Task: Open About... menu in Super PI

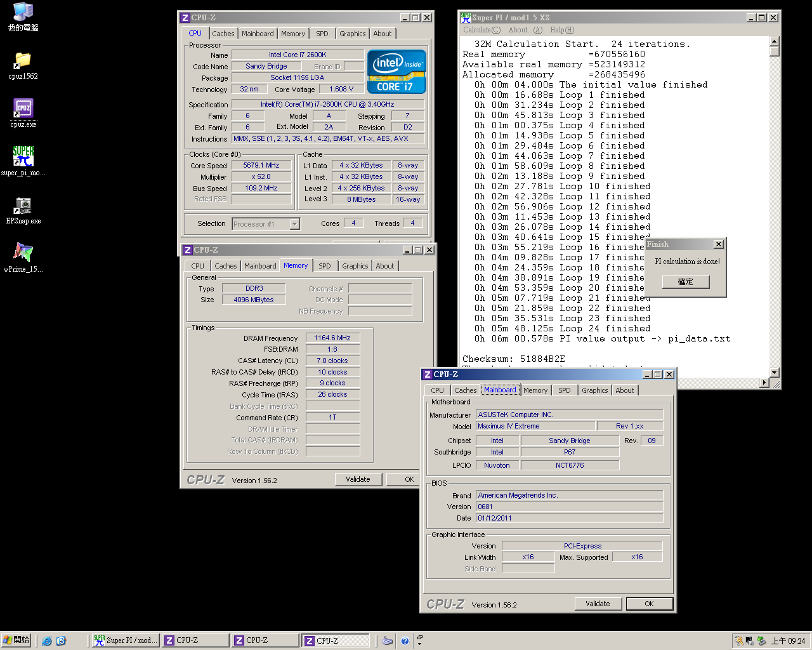Action: 525,30
